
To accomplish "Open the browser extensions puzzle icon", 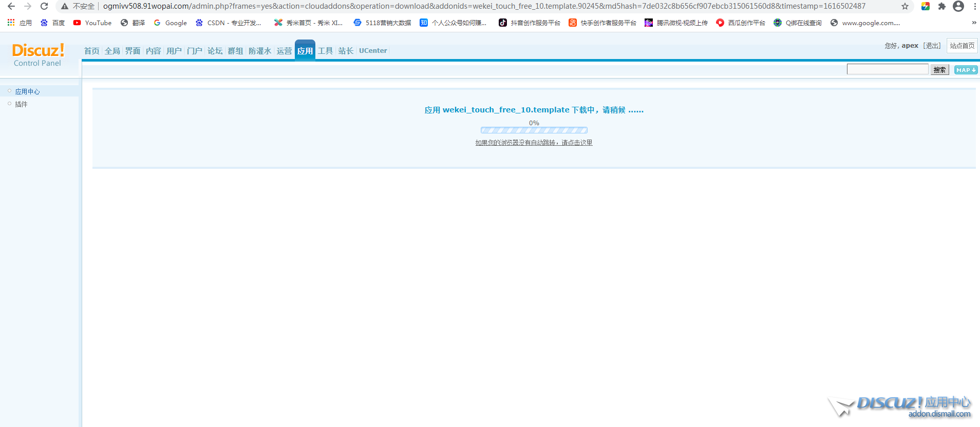I will (941, 6).
